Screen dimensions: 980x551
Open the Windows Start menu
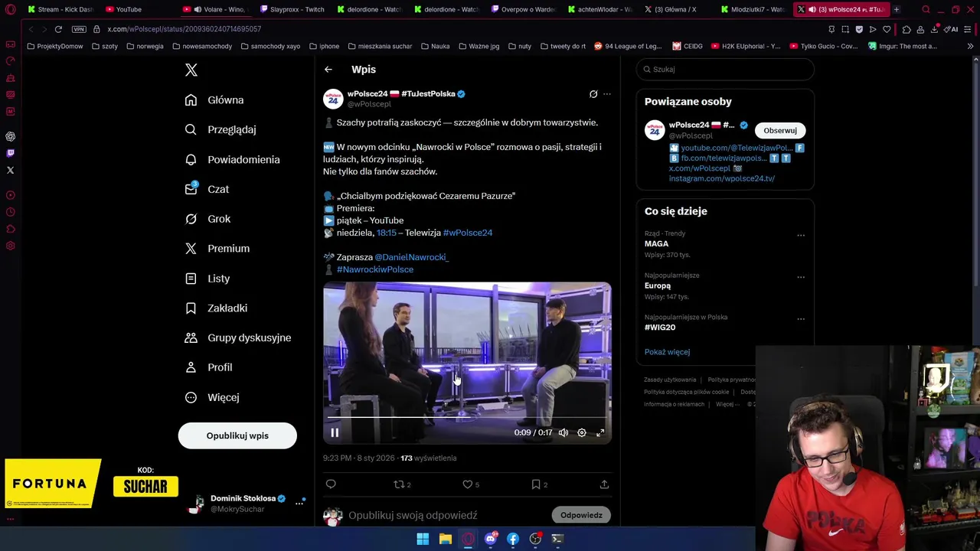(423, 539)
